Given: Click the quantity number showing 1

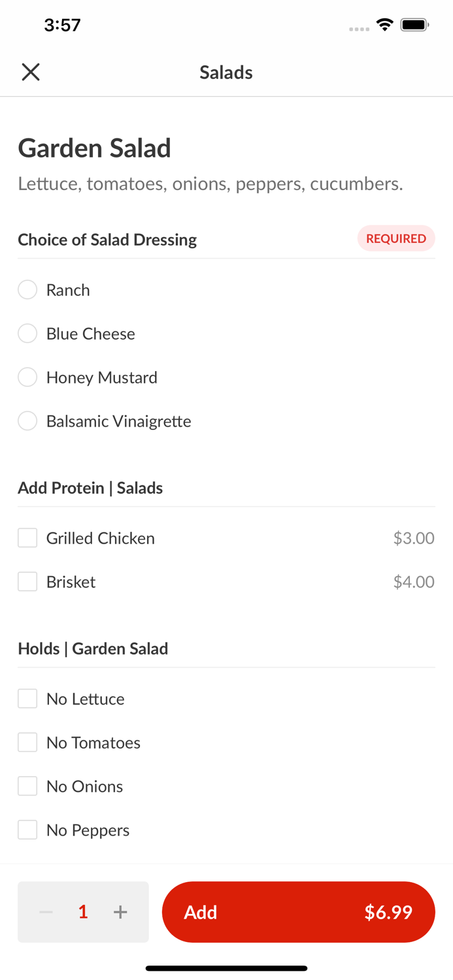Looking at the screenshot, I should [83, 911].
